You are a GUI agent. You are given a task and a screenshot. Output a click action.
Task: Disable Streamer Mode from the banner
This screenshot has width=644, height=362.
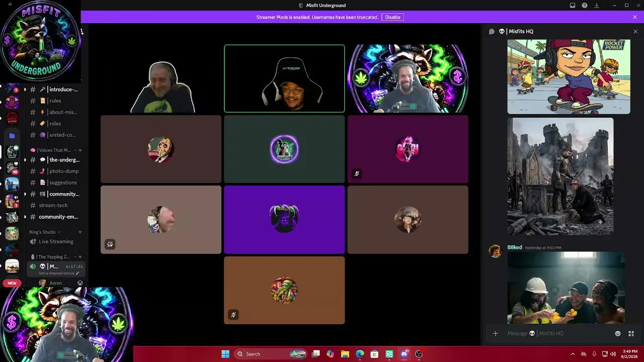(x=392, y=17)
